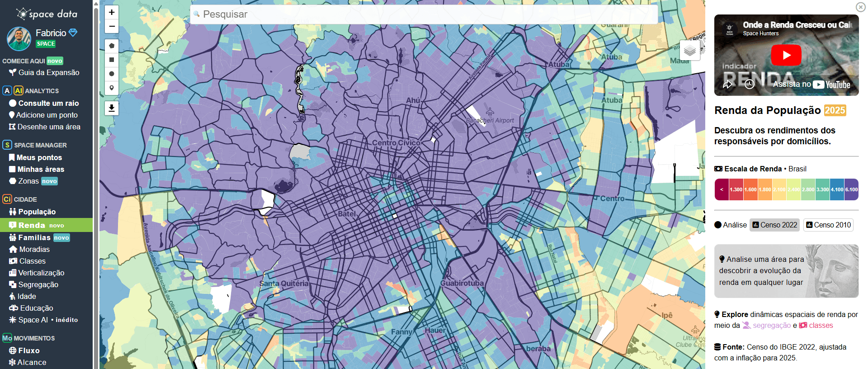This screenshot has height=369, width=868.
Task: Select the marker pin tool
Action: [112, 88]
